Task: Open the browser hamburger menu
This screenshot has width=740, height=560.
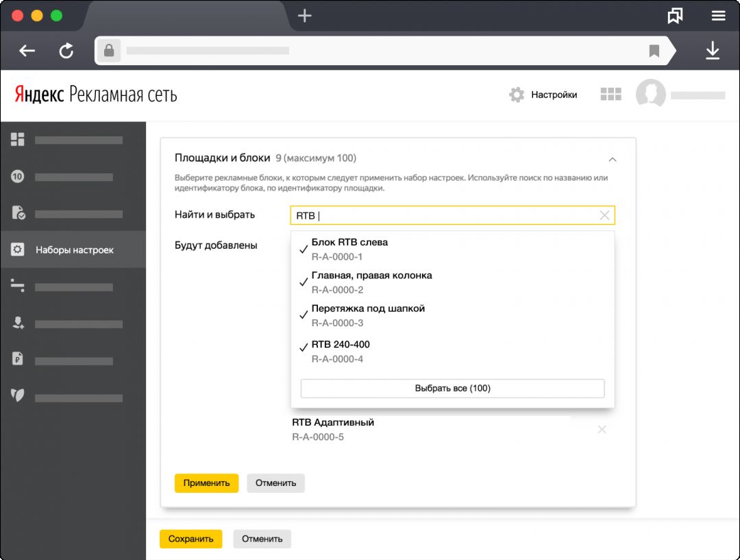Action: 718,16
